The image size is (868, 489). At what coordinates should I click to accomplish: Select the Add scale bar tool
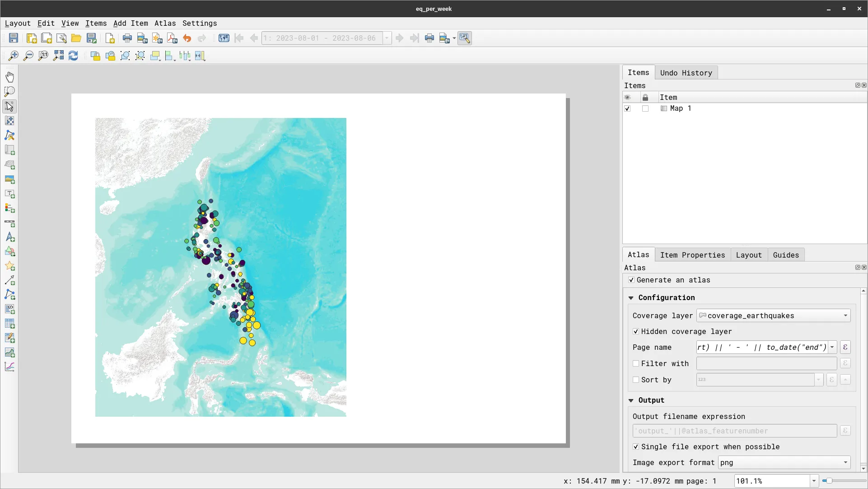pos(10,224)
